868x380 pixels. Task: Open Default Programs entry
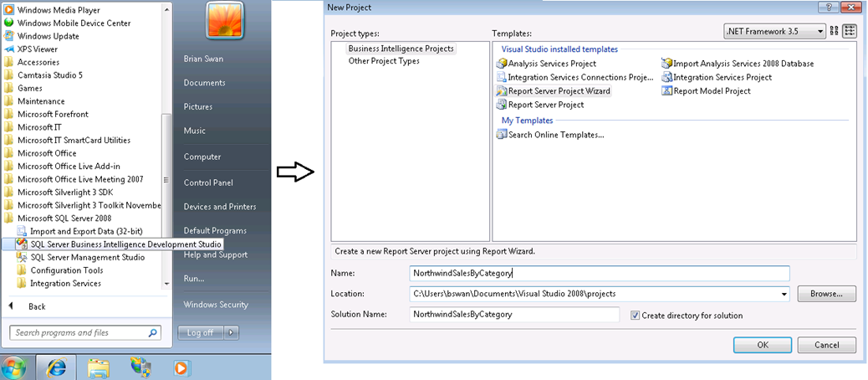click(x=215, y=230)
